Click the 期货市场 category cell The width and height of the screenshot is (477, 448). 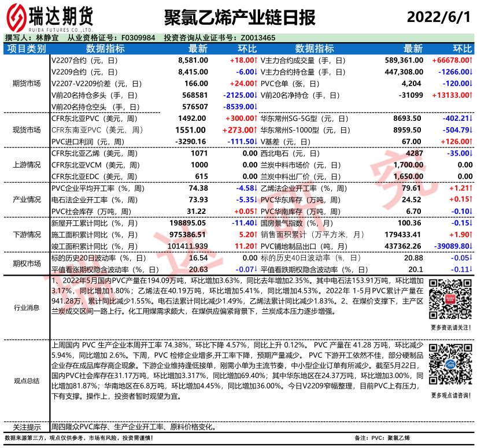tap(26, 83)
